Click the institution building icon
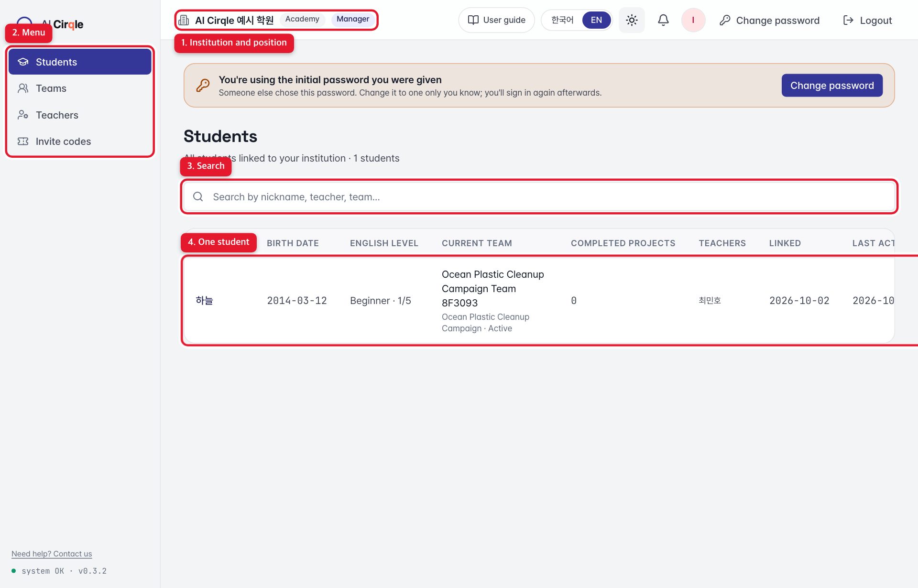The width and height of the screenshot is (918, 588). tap(184, 20)
